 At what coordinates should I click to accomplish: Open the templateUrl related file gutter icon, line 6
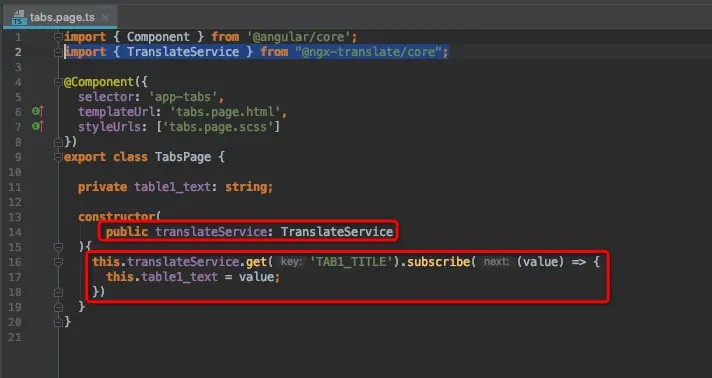click(x=38, y=111)
